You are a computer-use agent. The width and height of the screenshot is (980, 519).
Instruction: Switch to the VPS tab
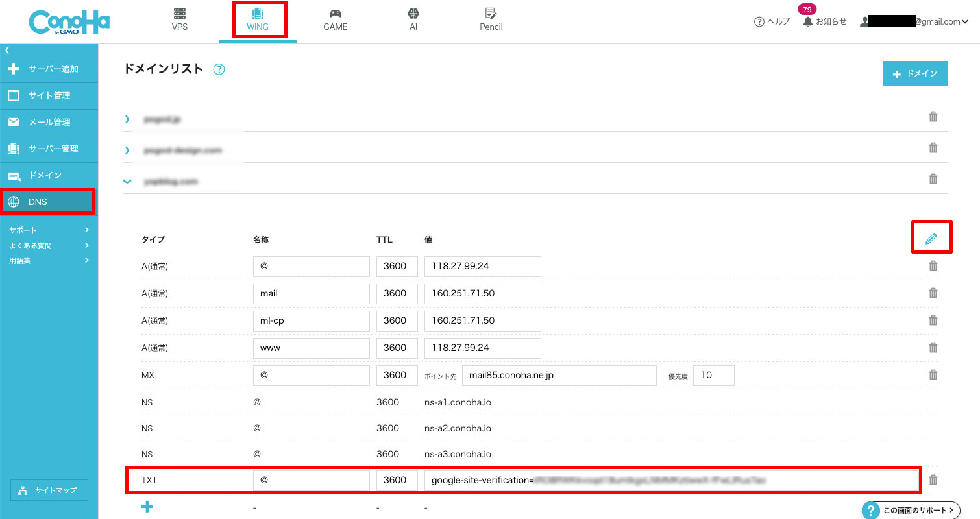[x=180, y=19]
